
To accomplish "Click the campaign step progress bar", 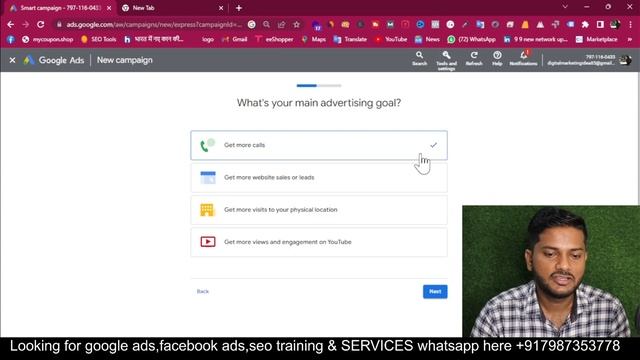I will pyautogui.click(x=319, y=86).
